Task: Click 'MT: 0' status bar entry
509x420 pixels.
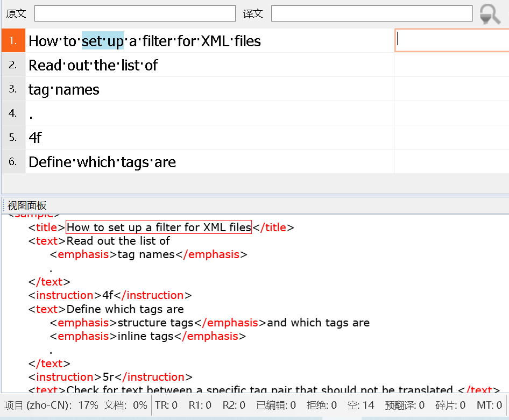Action: (490, 405)
